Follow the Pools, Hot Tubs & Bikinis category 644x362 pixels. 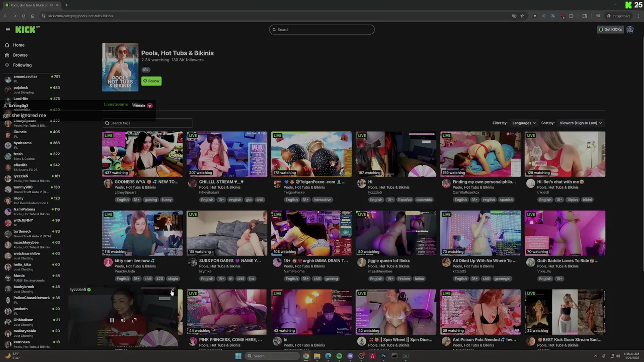coord(151,81)
